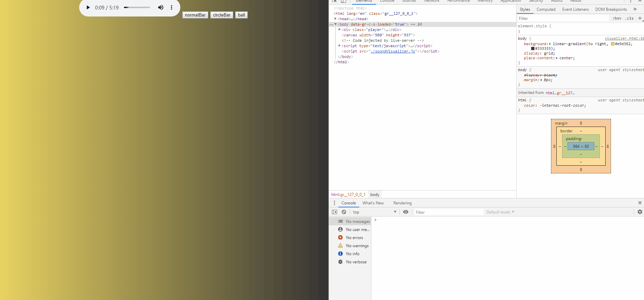Focus the console Filter field
The width and height of the screenshot is (644, 300).
point(449,212)
